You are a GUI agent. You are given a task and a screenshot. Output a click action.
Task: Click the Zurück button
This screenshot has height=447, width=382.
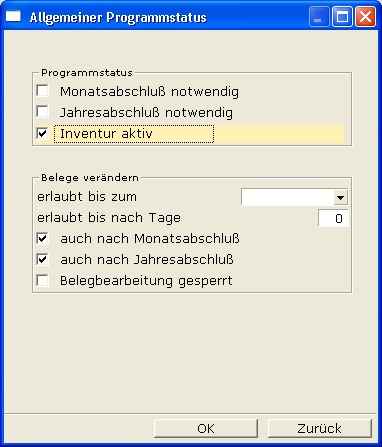click(319, 428)
